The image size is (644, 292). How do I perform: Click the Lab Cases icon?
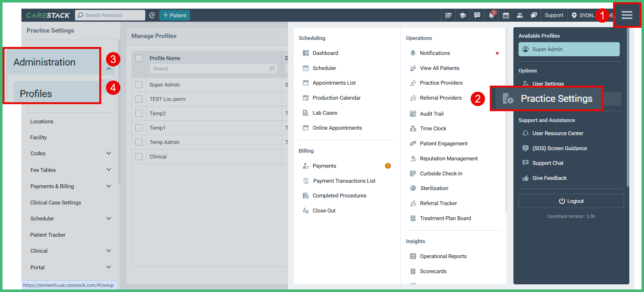[x=306, y=113]
